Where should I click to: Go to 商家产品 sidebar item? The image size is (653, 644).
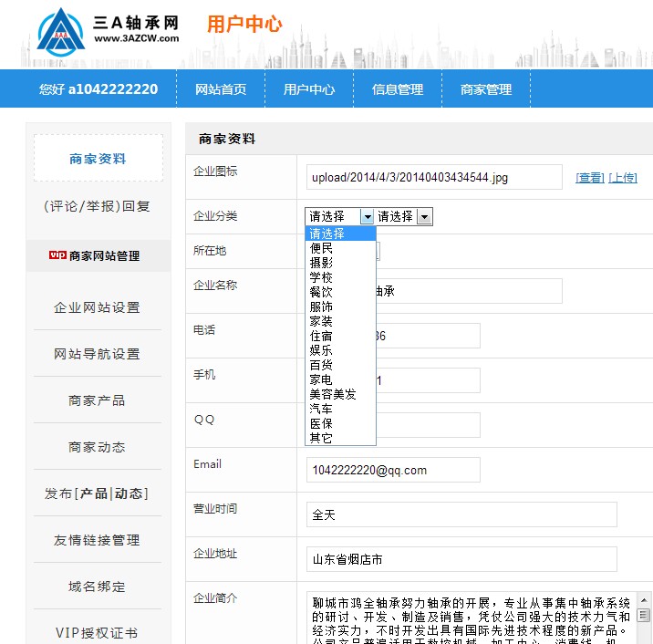pyautogui.click(x=98, y=400)
